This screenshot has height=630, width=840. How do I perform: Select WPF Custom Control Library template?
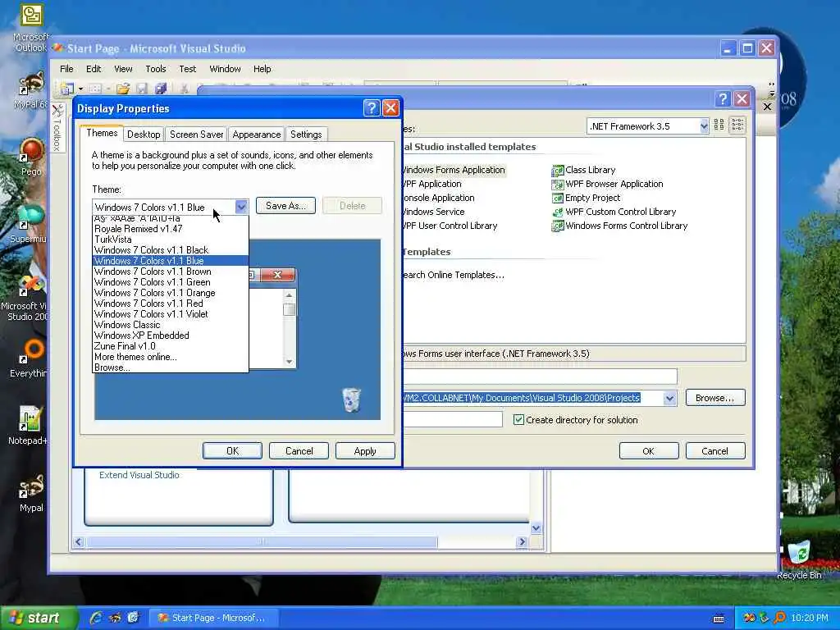tap(614, 212)
